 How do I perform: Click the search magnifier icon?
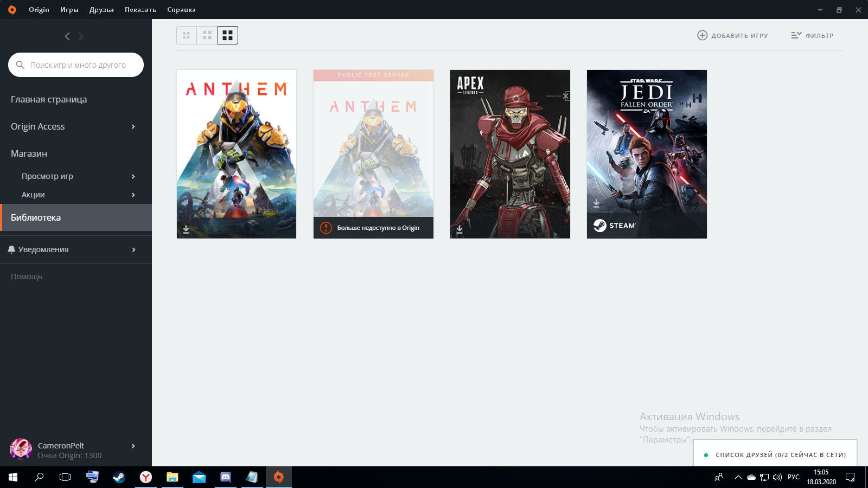20,65
